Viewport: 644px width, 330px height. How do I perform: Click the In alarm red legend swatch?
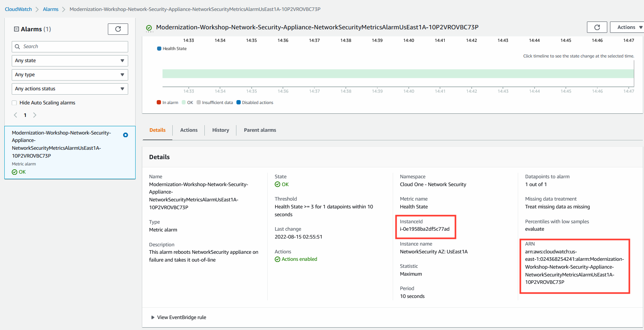point(159,102)
